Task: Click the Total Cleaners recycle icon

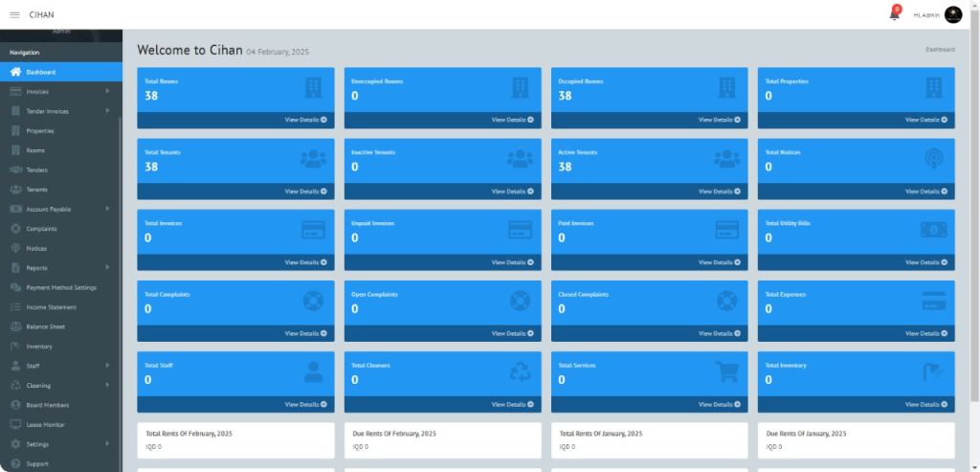Action: click(x=521, y=372)
